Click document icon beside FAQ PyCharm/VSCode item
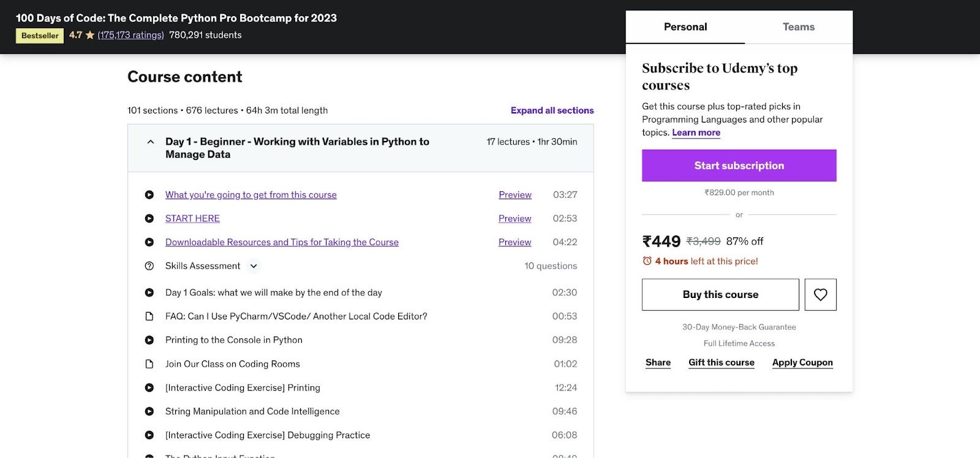 point(149,316)
